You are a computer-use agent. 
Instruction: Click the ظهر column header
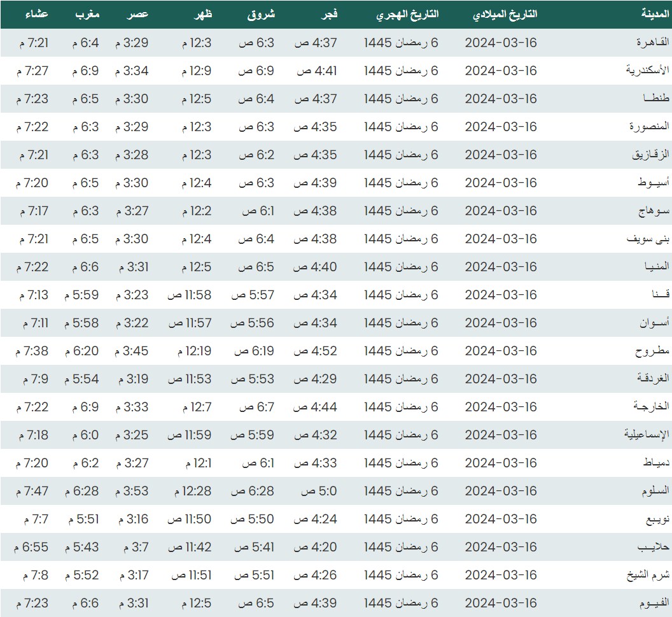[202, 14]
